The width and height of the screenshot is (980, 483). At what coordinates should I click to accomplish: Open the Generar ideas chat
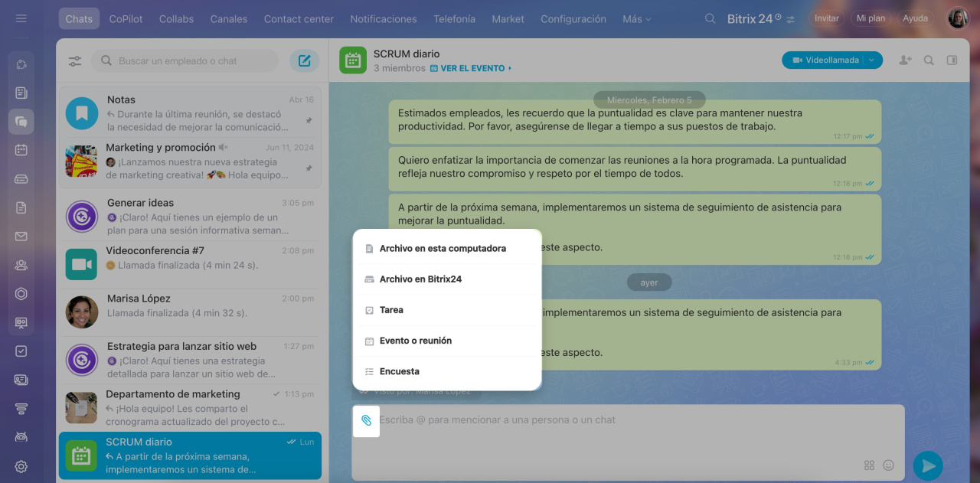(190, 217)
